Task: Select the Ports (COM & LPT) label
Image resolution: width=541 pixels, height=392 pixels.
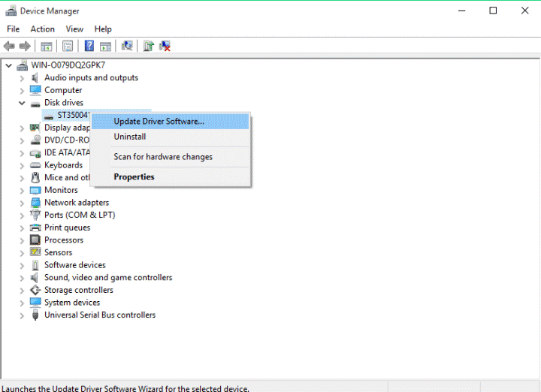Action: point(80,215)
